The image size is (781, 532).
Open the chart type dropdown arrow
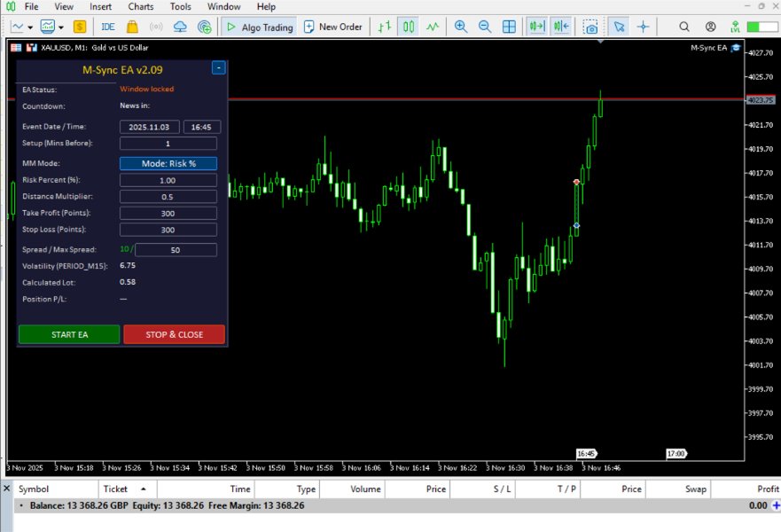(x=29, y=27)
